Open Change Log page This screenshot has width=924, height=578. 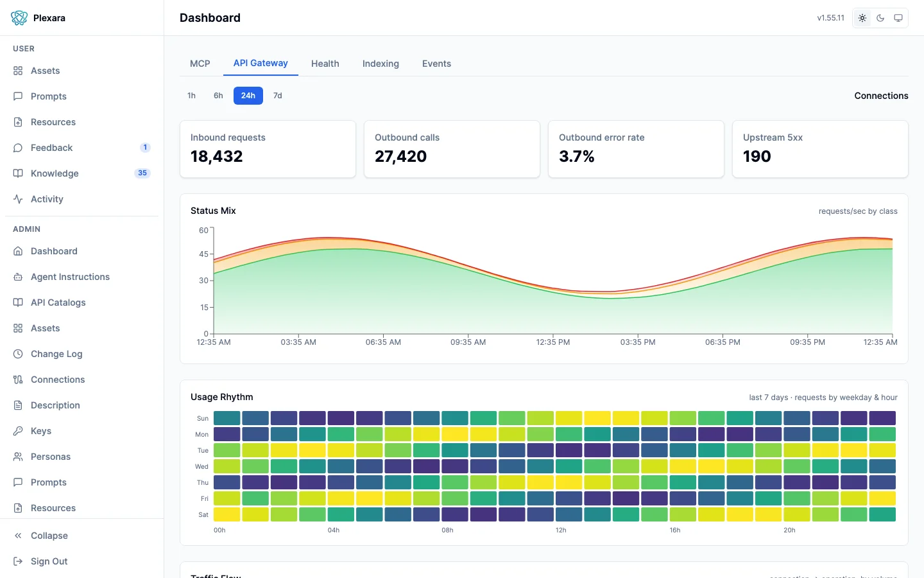[81, 354]
